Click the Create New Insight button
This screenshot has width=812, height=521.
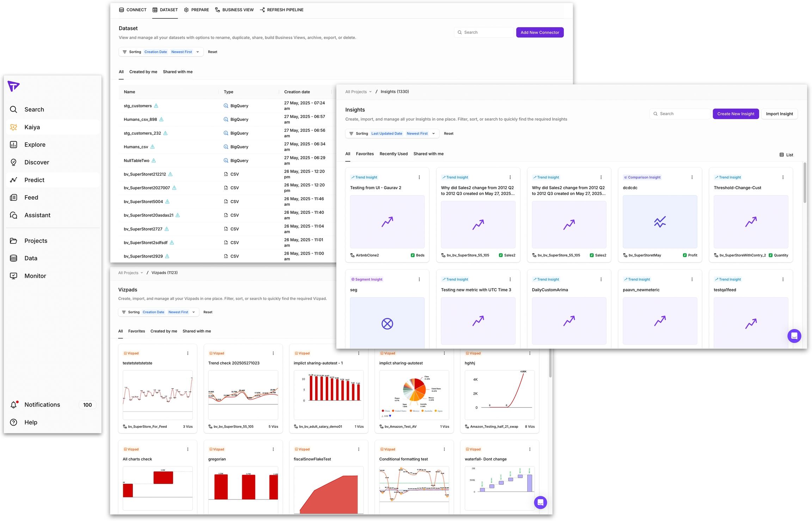point(736,114)
